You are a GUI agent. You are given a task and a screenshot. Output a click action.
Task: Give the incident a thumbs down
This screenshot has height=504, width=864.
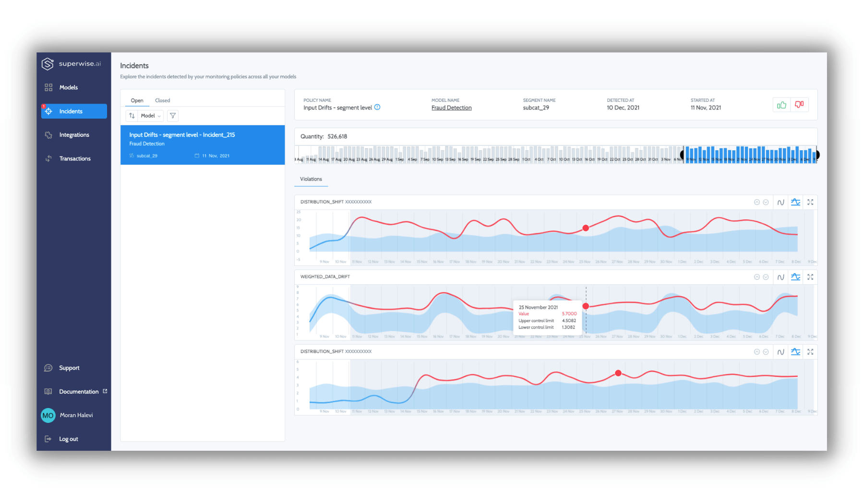click(x=800, y=105)
